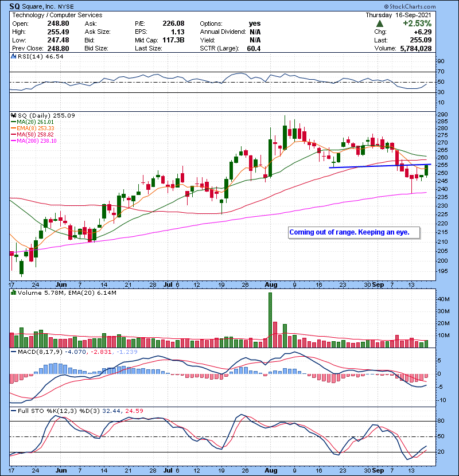Click the Mkt Cap value 117.3B
459x476 pixels.
coord(173,40)
